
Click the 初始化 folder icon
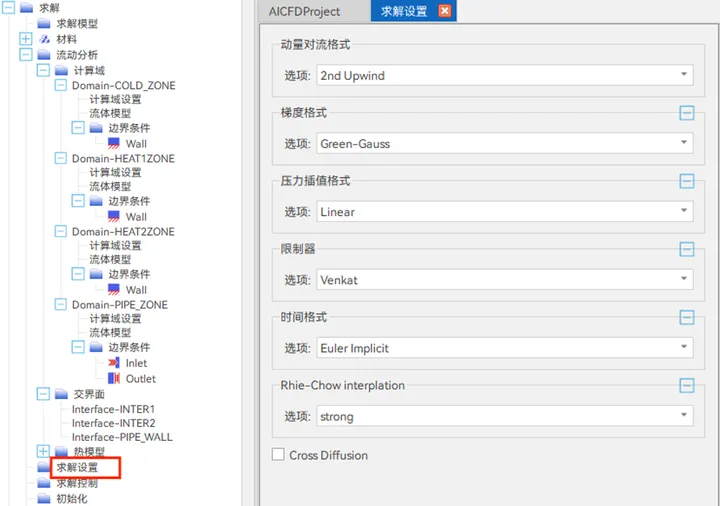point(44,499)
